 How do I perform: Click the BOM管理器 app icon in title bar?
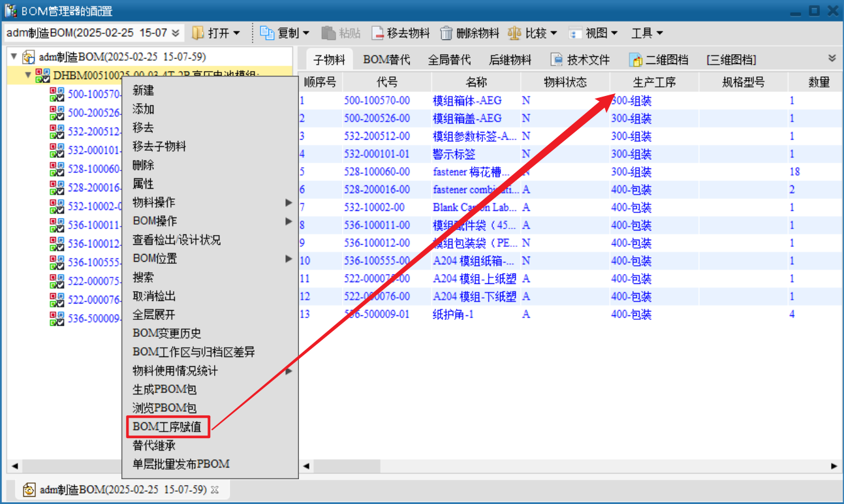coord(10,10)
